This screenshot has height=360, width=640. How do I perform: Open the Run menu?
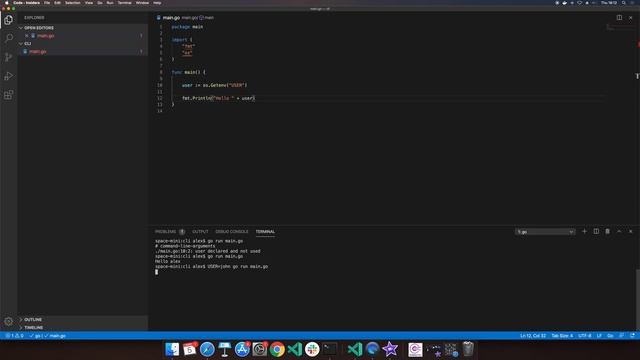coord(110,3)
